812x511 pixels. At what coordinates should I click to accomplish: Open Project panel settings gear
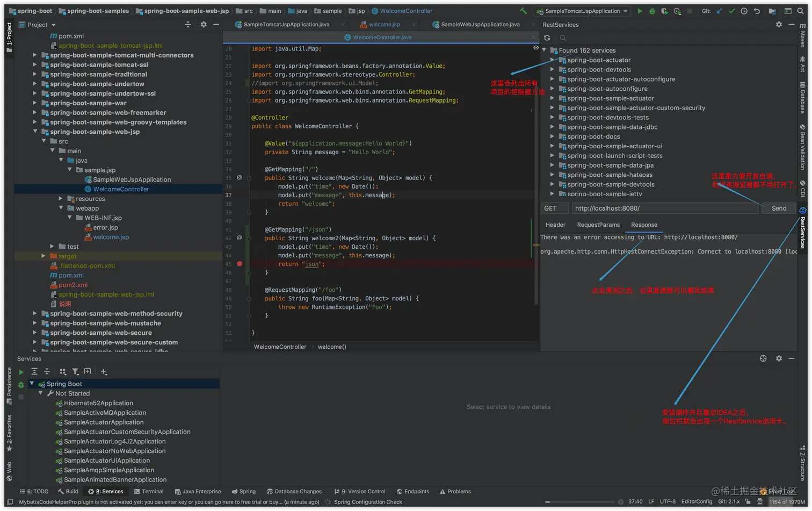click(x=203, y=24)
